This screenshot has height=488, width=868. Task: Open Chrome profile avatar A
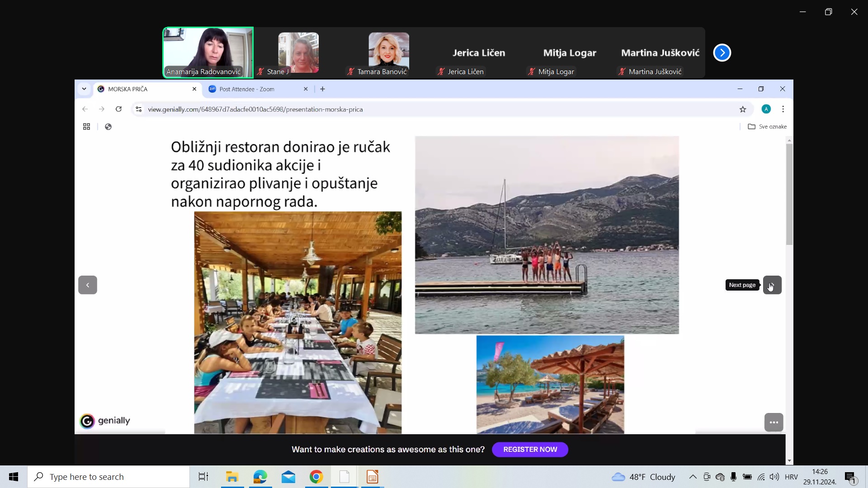(x=766, y=109)
